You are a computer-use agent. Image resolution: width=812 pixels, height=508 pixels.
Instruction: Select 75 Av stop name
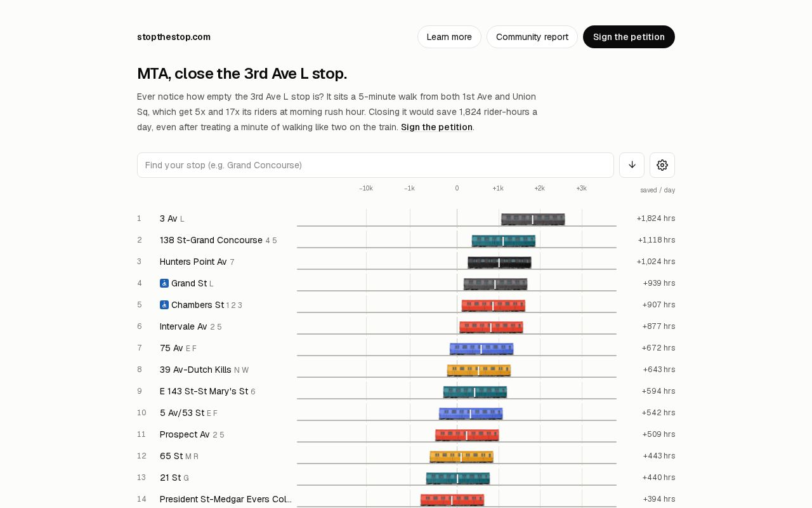click(171, 348)
